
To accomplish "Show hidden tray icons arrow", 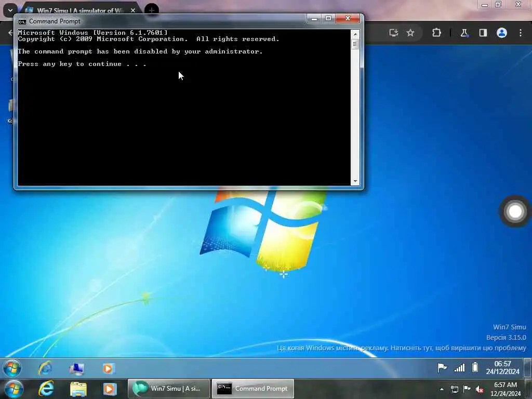I will (442, 389).
